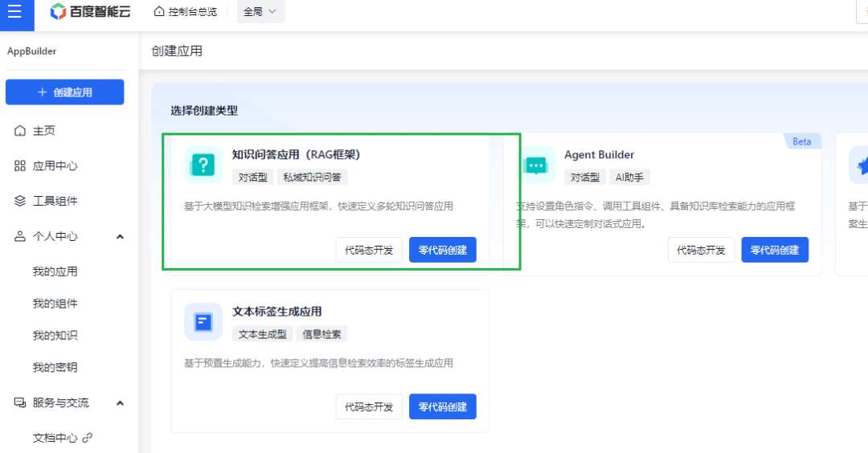
Task: Collapse the 服务与交流 section chevron
Action: (x=120, y=403)
